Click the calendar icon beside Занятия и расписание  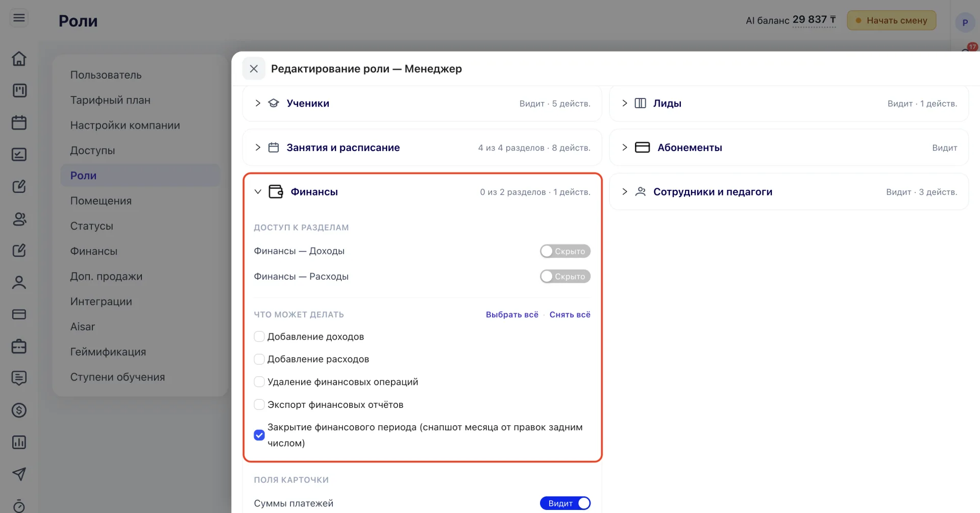tap(274, 148)
